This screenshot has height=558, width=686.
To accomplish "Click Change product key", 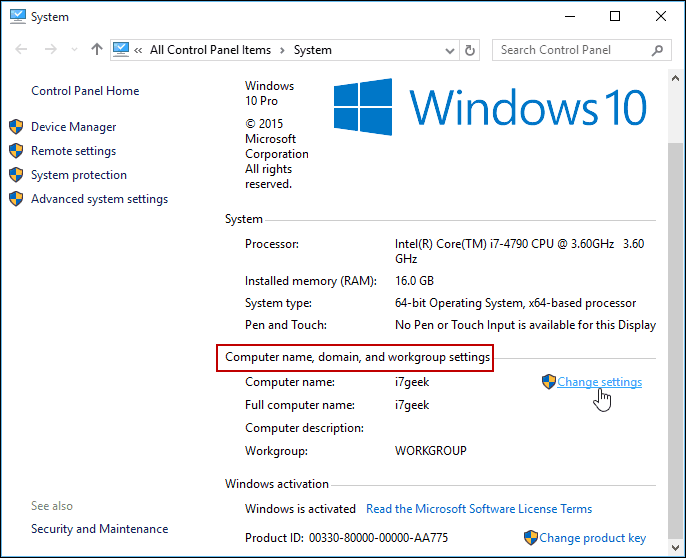I will (x=592, y=538).
